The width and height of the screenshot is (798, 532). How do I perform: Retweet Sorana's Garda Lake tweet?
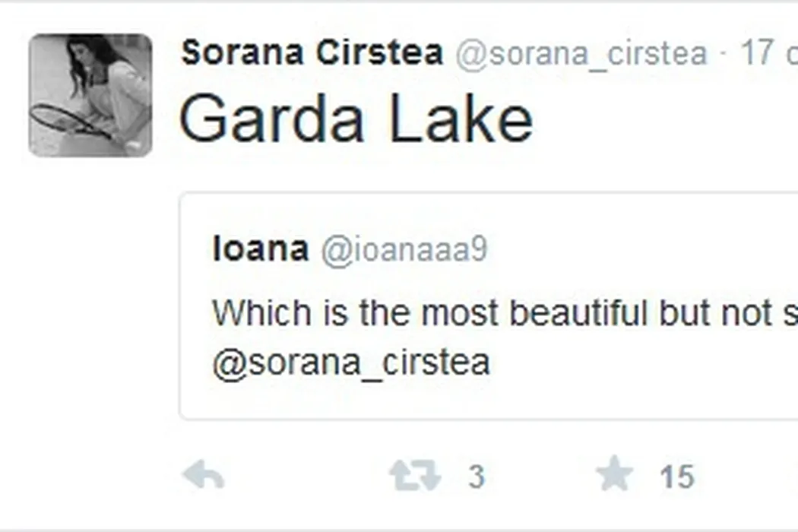[414, 477]
